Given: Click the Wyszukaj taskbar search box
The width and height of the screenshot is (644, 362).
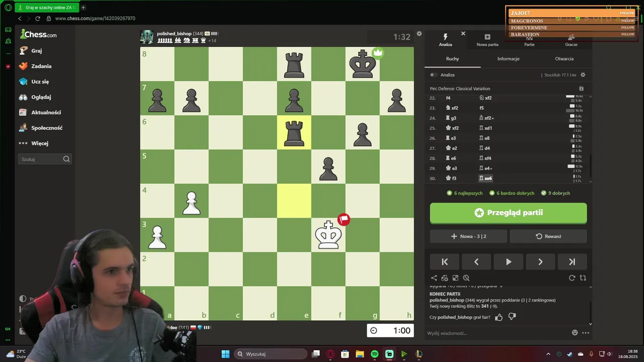Looking at the screenshot, I should (271, 354).
